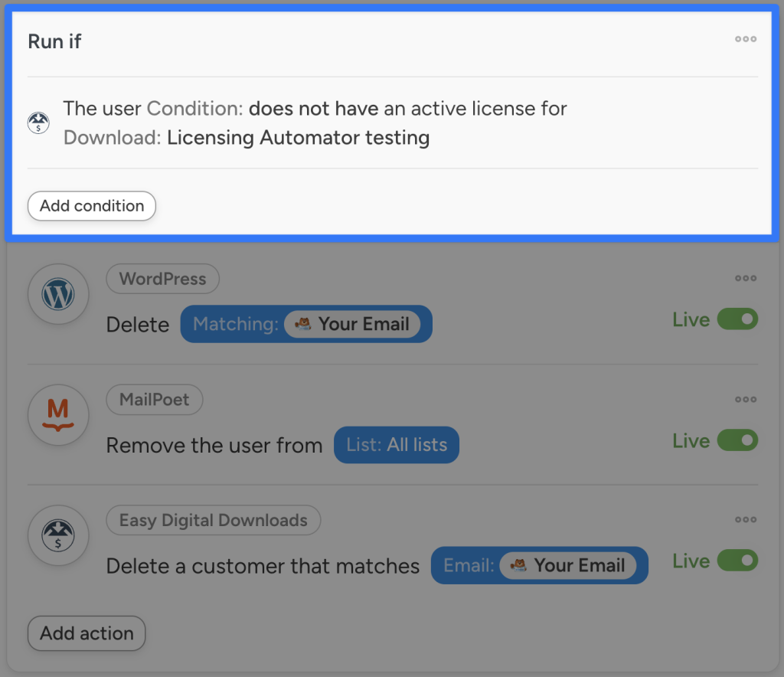This screenshot has height=677, width=784.
Task: Open the WordPress action options menu
Action: 745,278
